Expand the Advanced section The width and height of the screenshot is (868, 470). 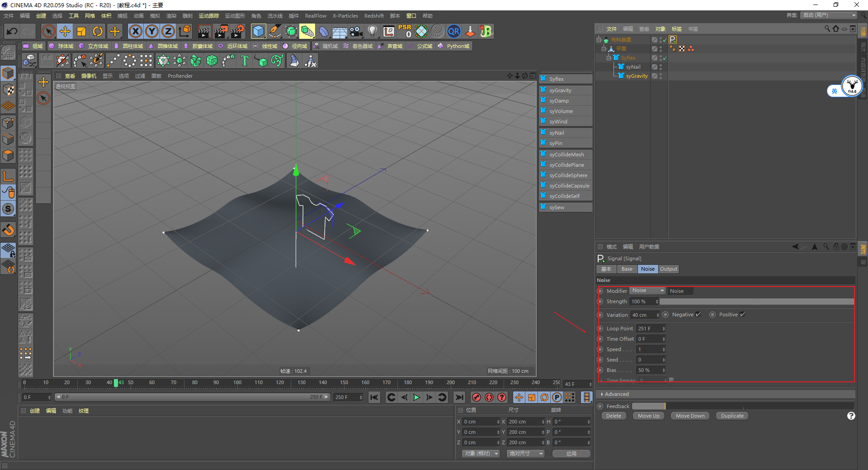click(x=616, y=394)
